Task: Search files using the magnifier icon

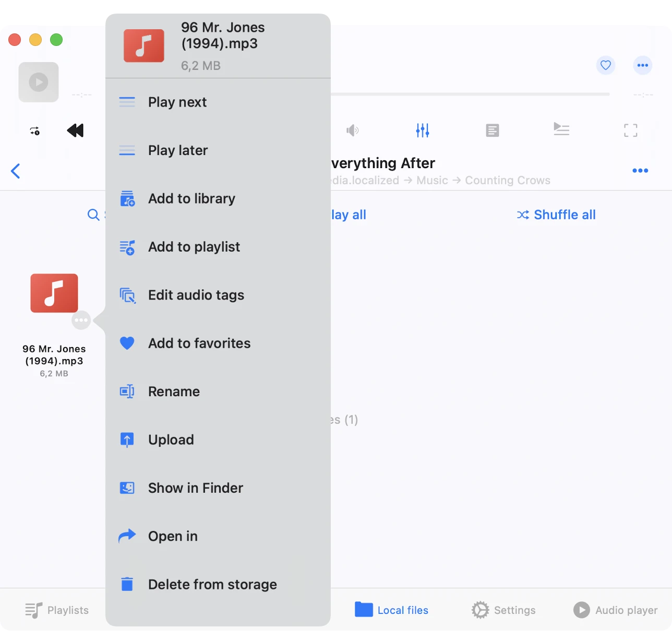Action: [93, 215]
